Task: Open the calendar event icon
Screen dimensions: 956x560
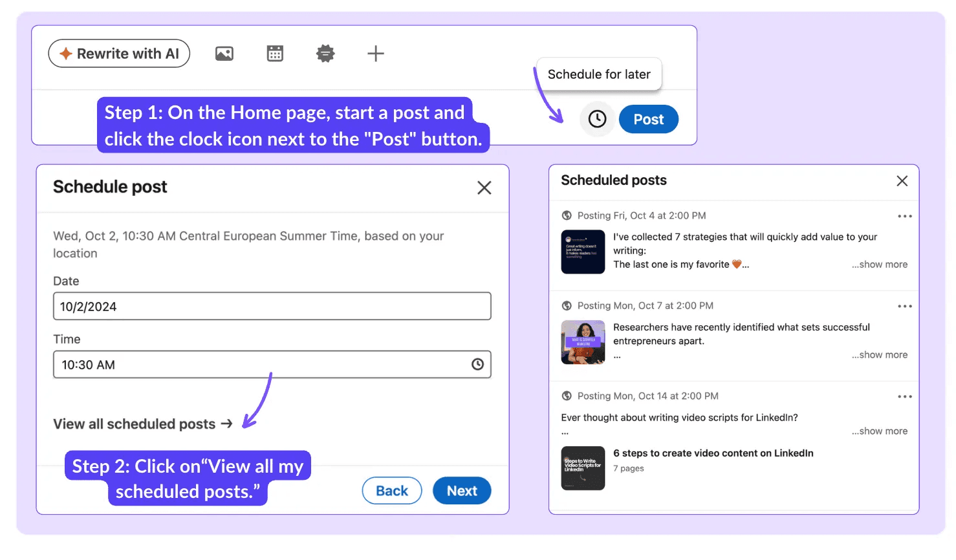Action: [x=275, y=54]
